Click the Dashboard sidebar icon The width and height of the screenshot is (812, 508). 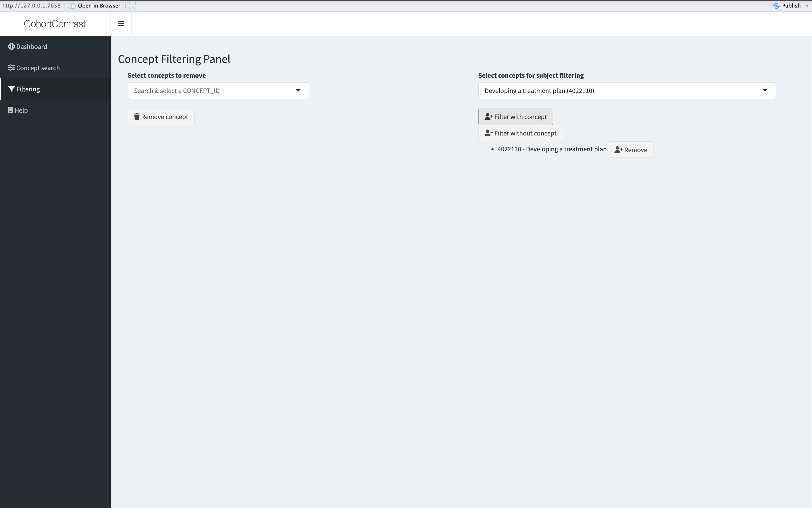12,46
